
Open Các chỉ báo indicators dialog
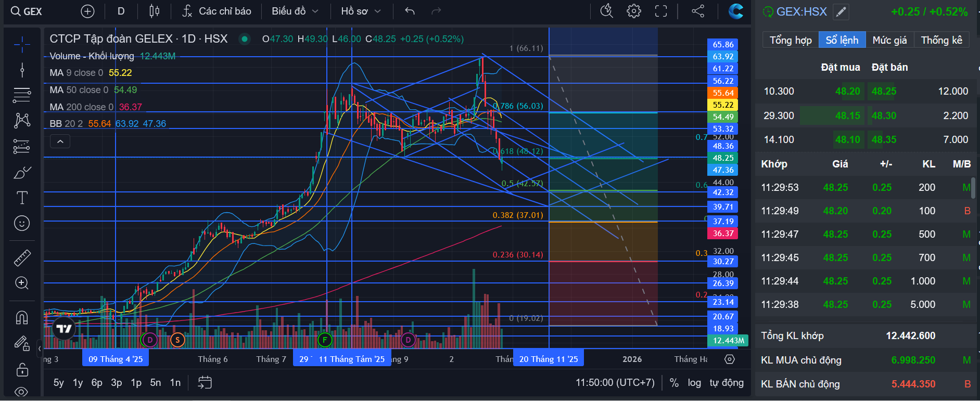[x=217, y=11]
